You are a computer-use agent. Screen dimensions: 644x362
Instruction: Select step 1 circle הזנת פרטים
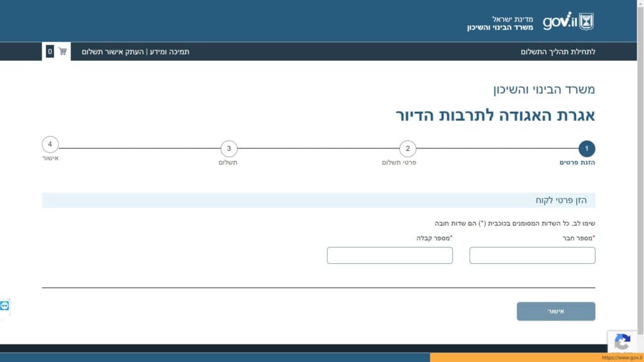(x=586, y=149)
